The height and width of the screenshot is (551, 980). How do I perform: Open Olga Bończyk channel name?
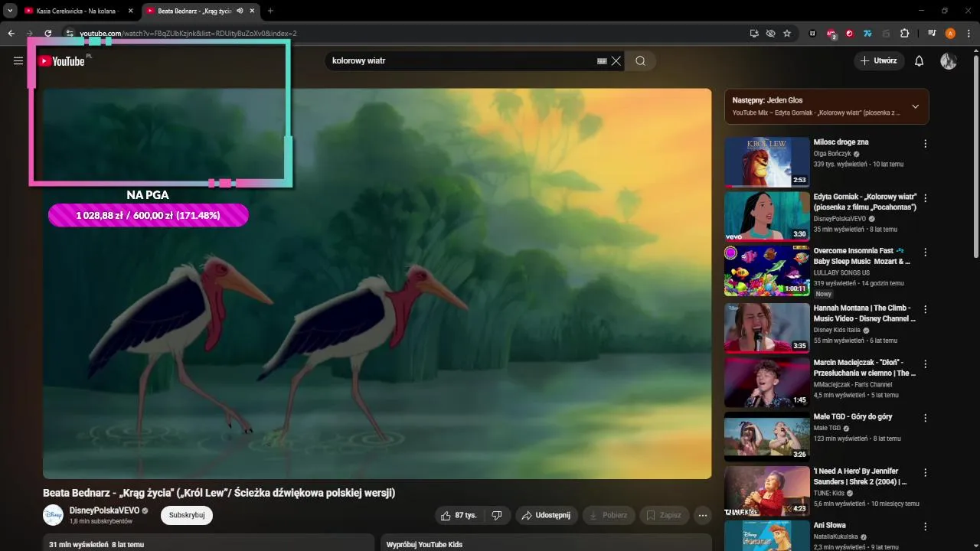pyautogui.click(x=832, y=154)
